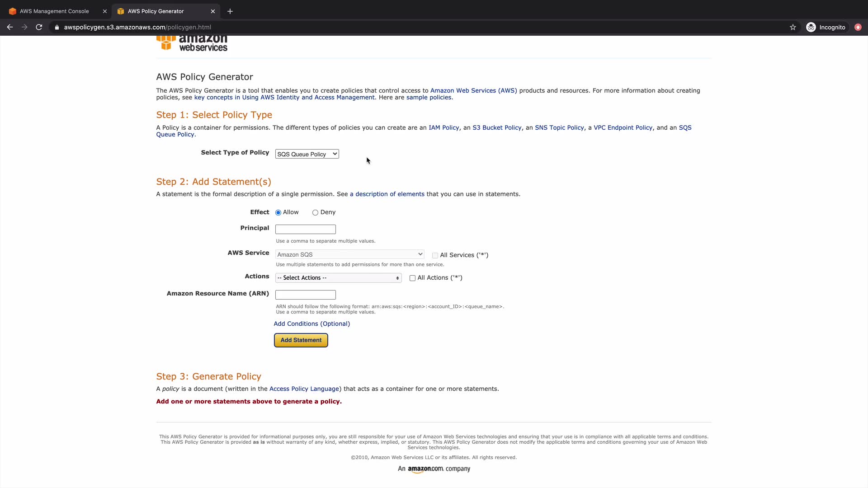Open the AWS Service dropdown
The image size is (868, 488).
coord(349,254)
